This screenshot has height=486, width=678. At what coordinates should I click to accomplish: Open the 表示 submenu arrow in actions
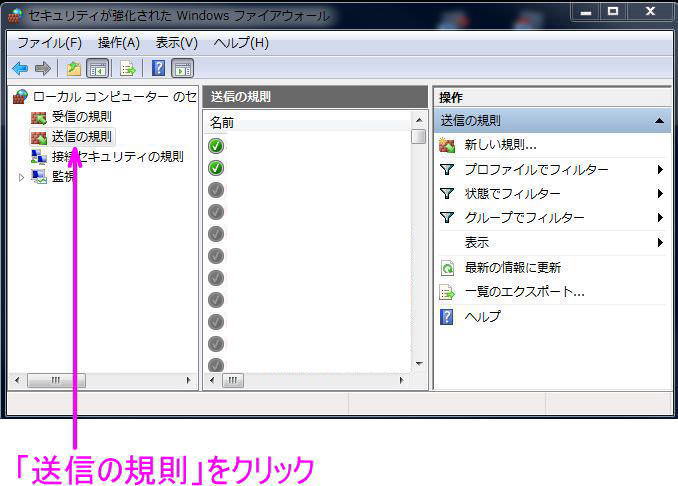(660, 242)
